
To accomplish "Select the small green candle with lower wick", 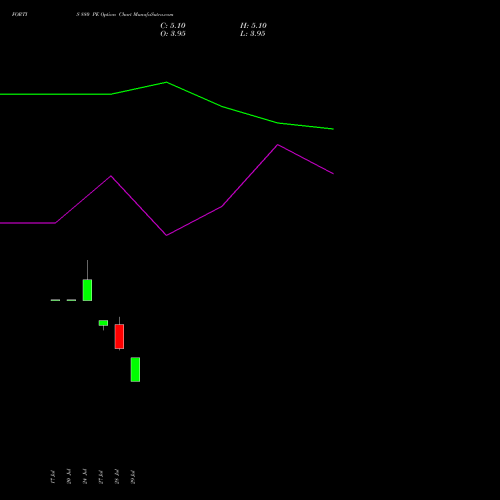I will (x=103, y=323).
